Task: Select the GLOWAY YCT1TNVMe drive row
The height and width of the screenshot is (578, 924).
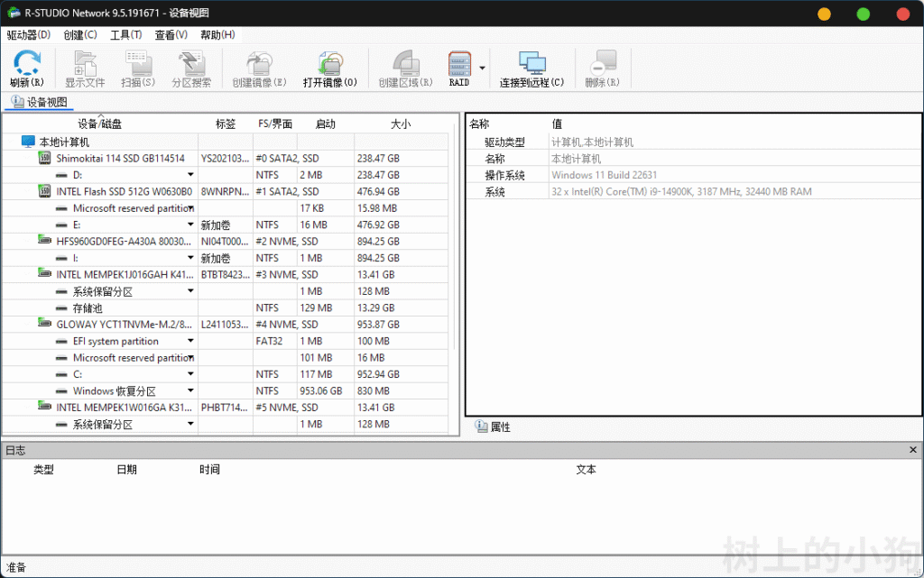Action: coord(124,325)
